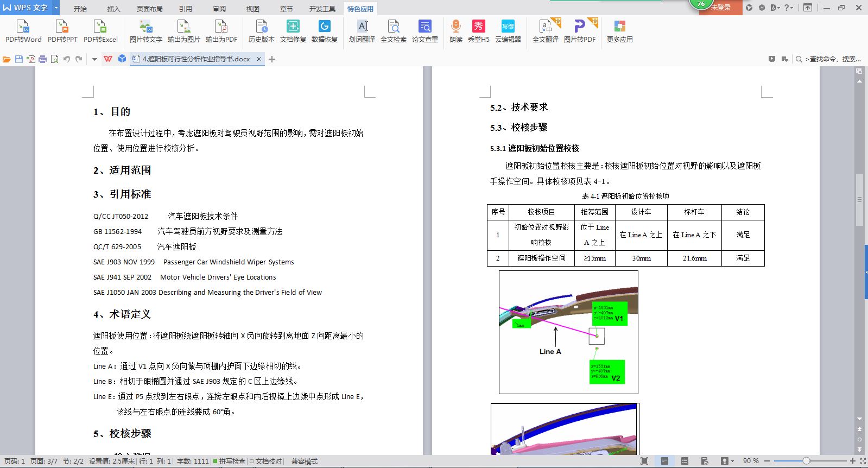Toggle 文档校对 proofreading in status bar

tap(266, 461)
